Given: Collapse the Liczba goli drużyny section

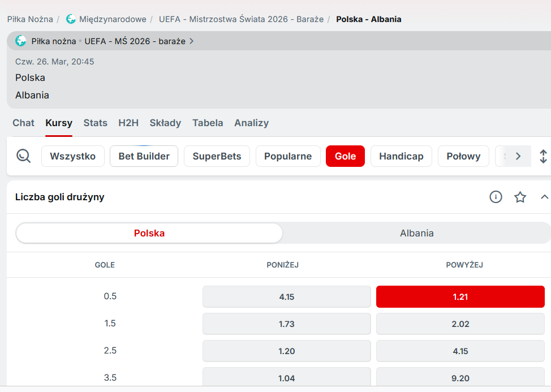Looking at the screenshot, I should point(544,197).
